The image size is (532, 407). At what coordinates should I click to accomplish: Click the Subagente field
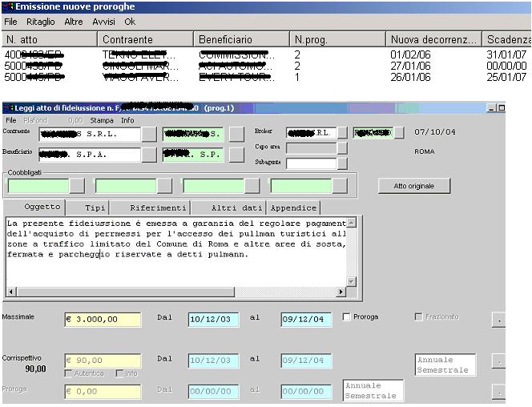311,163
